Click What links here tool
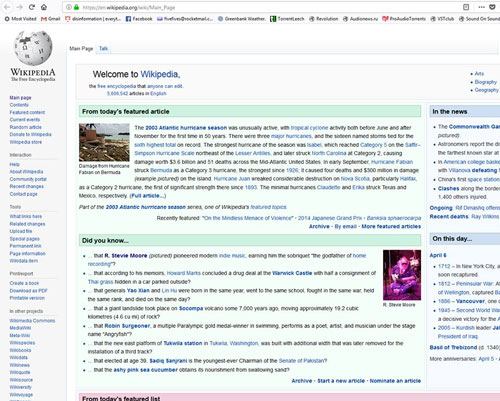The image size is (500, 401). click(26, 216)
